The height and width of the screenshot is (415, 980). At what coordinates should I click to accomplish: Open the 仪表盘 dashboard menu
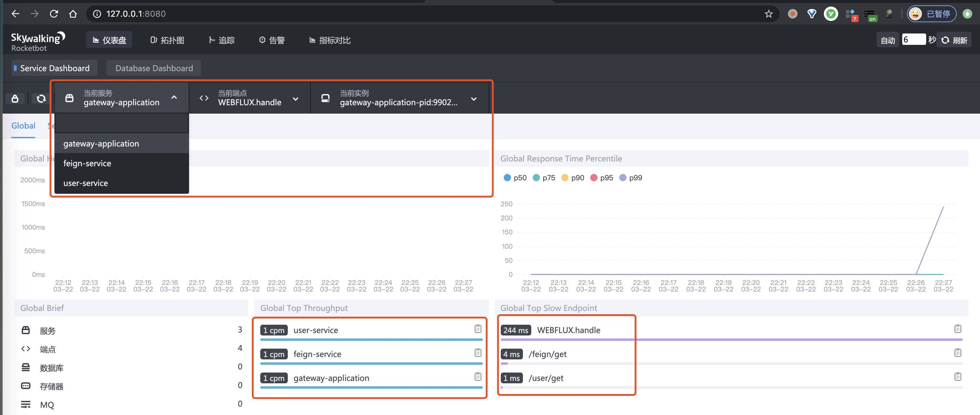[x=109, y=40]
